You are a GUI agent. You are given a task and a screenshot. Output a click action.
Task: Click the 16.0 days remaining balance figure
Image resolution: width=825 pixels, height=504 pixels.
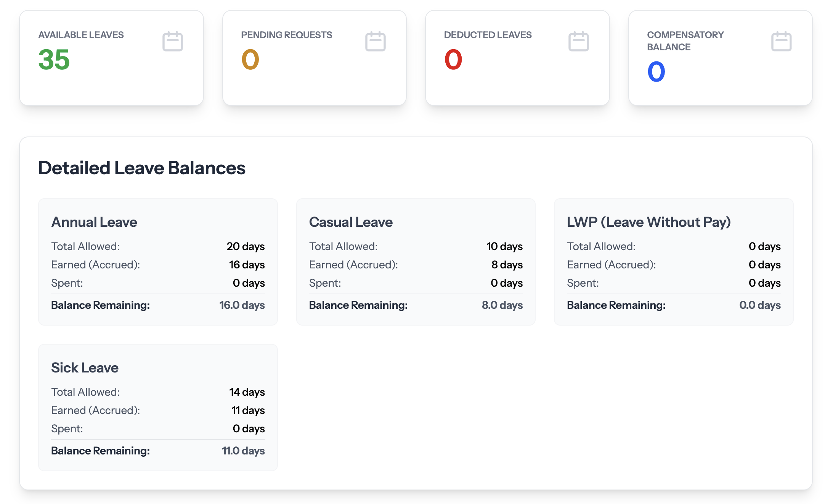tap(242, 305)
